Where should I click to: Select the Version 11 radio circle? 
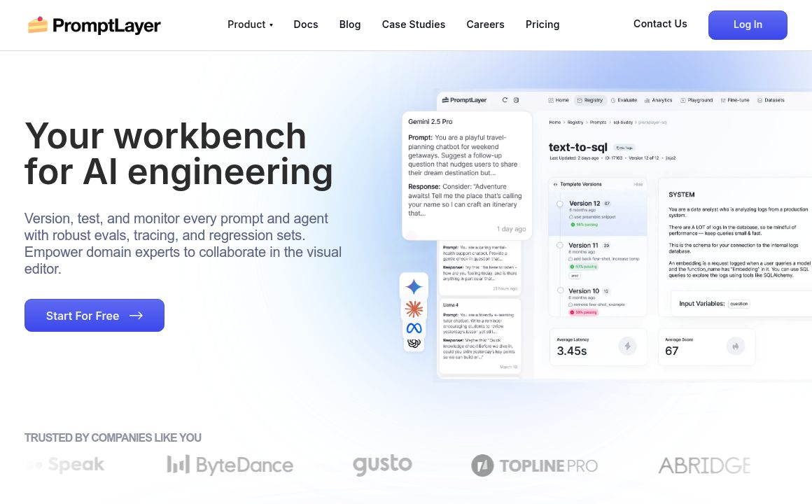coord(560,246)
